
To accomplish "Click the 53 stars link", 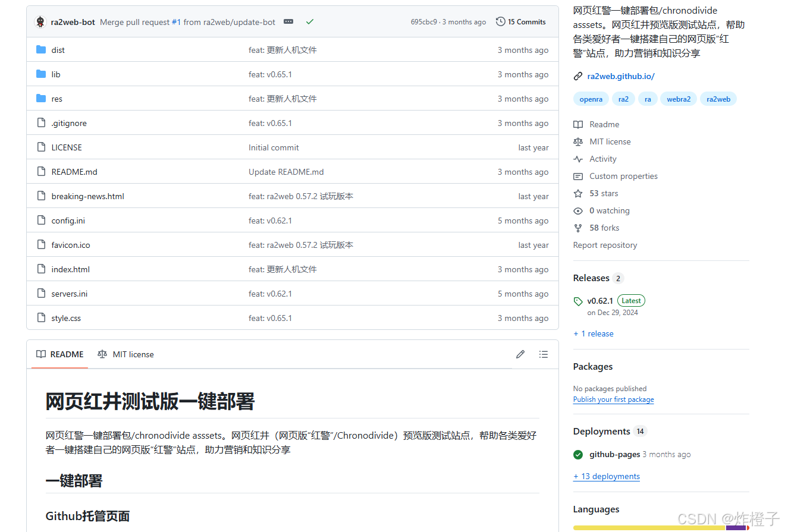I will 596,193.
